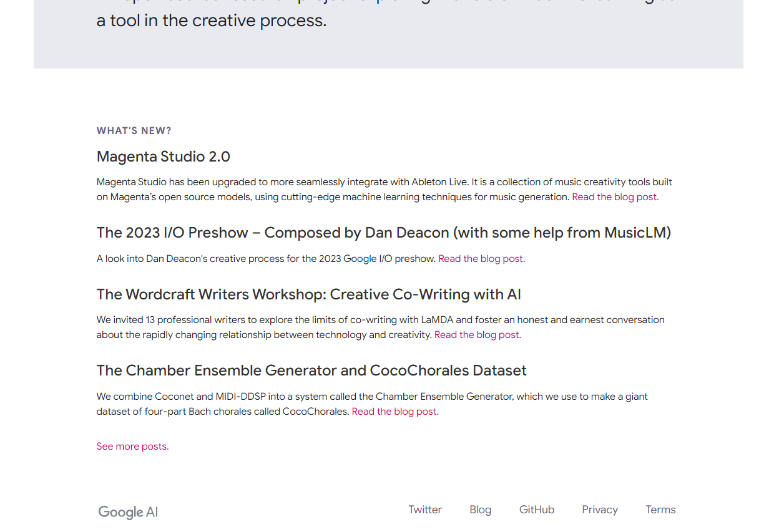Image resolution: width=779 pixels, height=532 pixels.
Task: Open the Dan Deacon I/O preshow blog post link
Action: (482, 259)
